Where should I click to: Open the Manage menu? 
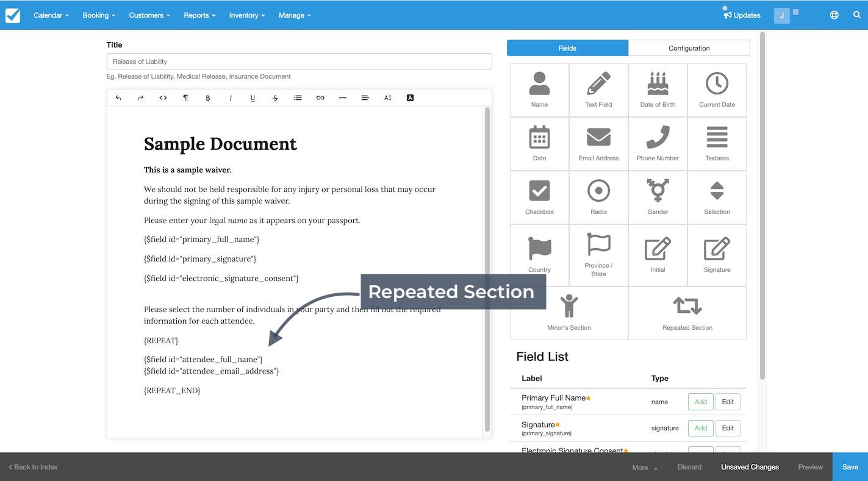click(295, 15)
